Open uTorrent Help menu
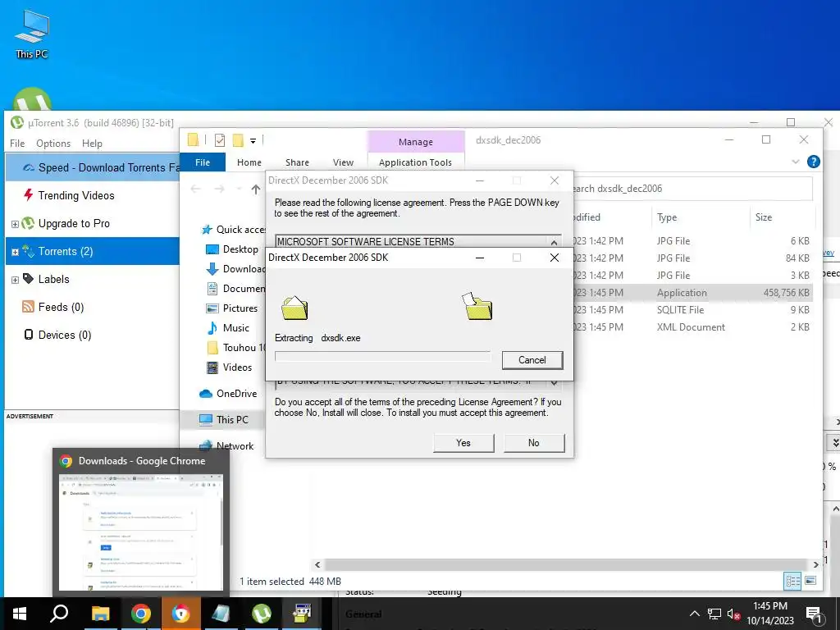The image size is (840, 630). [x=92, y=143]
